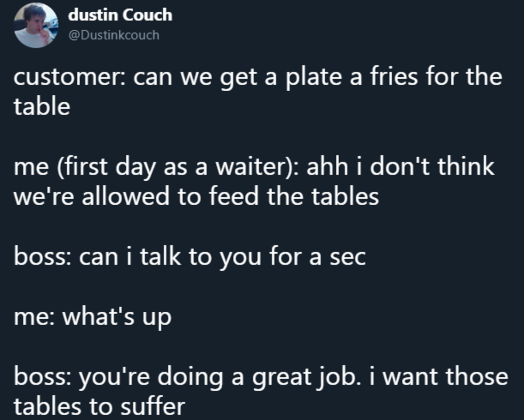
Task: Select the word 'table' ending the first paragraph
Action: click(42, 106)
